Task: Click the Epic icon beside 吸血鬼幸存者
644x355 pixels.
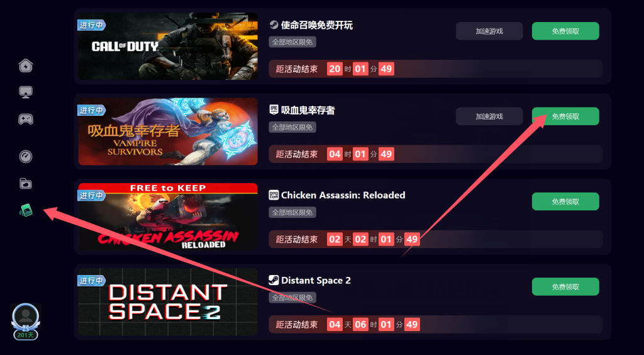Action: (x=274, y=110)
